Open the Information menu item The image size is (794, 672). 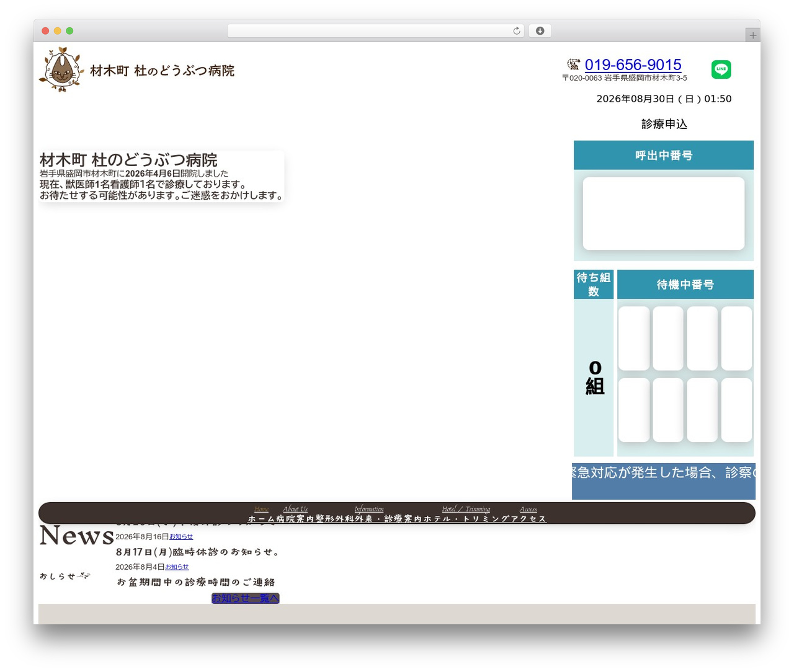(x=369, y=509)
